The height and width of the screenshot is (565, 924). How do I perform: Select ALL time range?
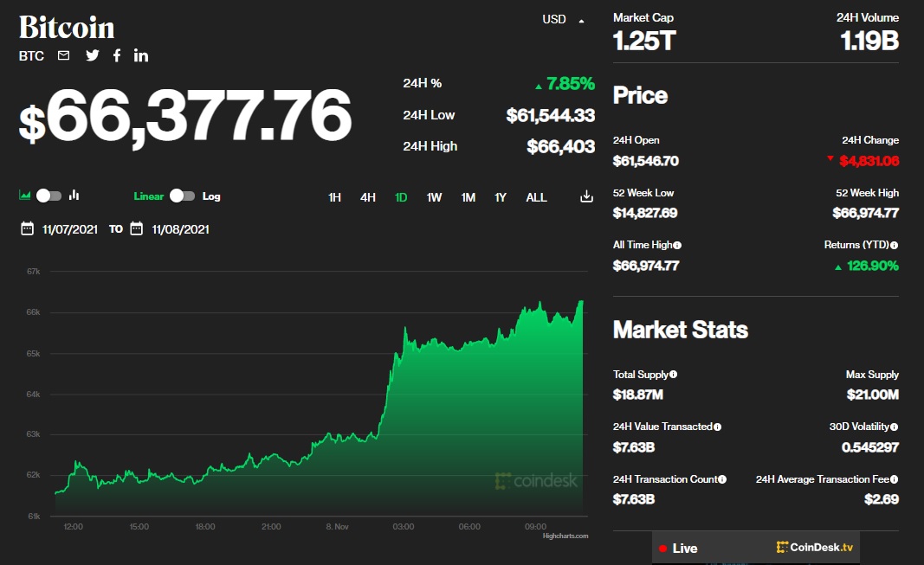(536, 198)
